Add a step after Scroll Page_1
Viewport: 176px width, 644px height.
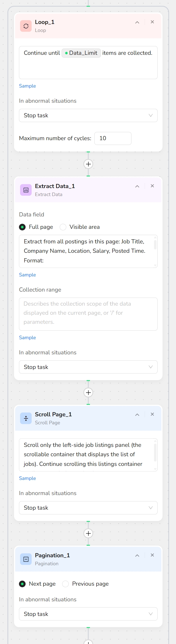(x=88, y=533)
